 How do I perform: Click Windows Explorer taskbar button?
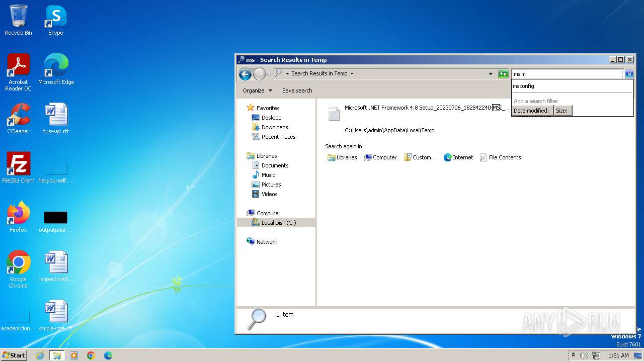coord(57,355)
